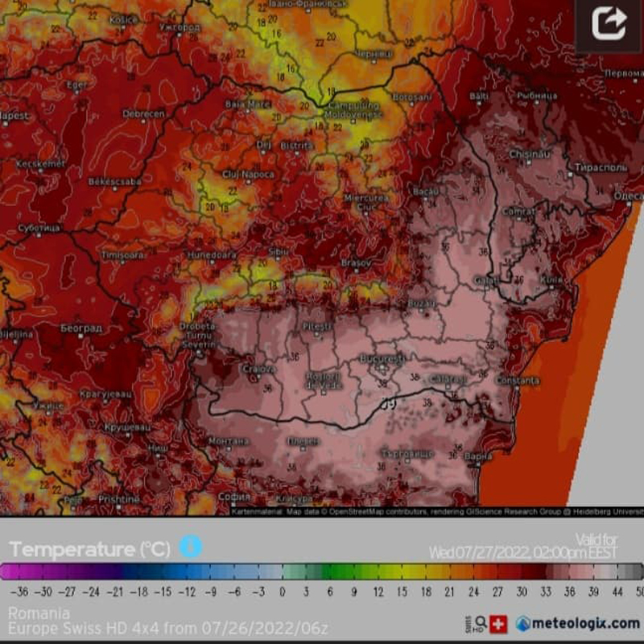
Task: Click the meteologix globe logo icon
Action: 523,624
